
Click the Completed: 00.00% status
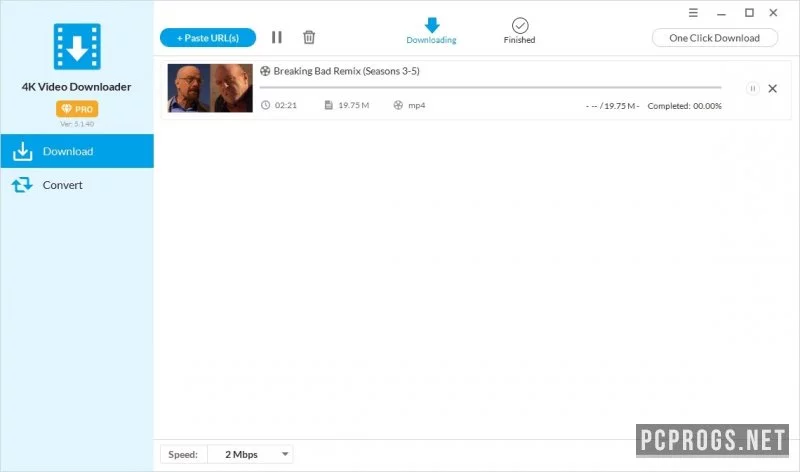pos(685,106)
